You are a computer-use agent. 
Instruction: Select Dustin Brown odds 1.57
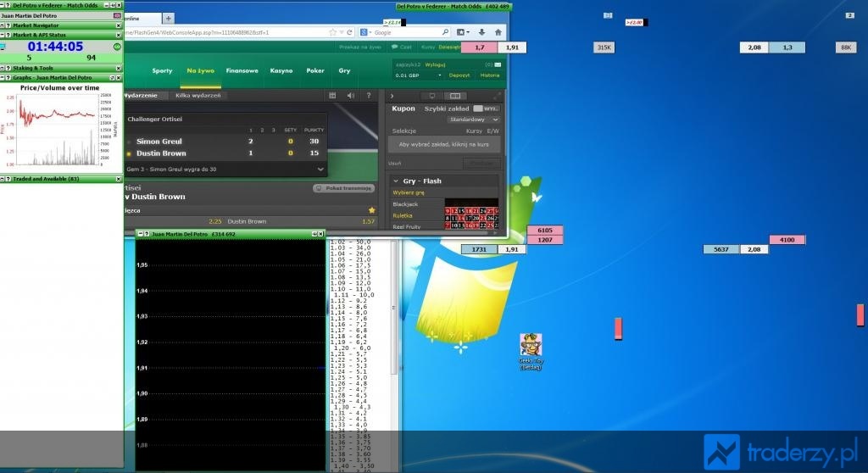pos(368,221)
